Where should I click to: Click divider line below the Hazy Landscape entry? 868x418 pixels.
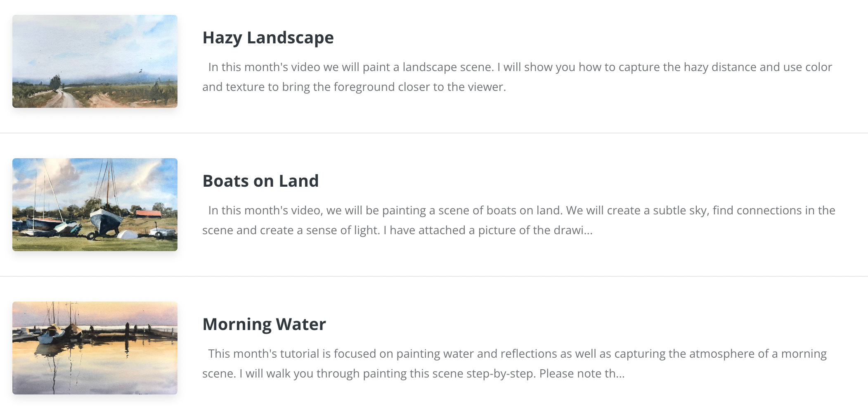434,133
